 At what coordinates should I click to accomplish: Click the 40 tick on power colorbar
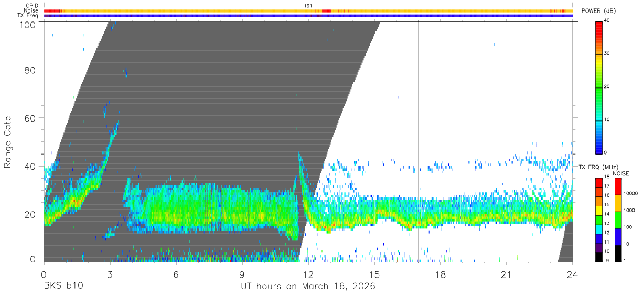pyautogui.click(x=607, y=20)
